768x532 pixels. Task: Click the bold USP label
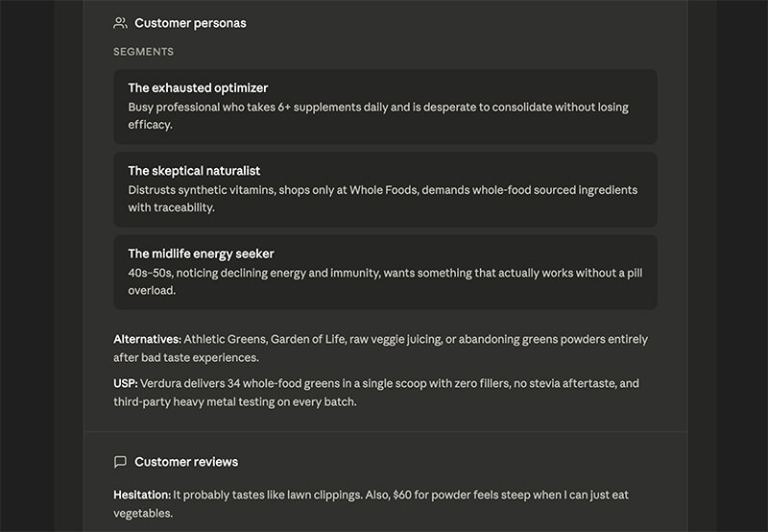pyautogui.click(x=125, y=383)
